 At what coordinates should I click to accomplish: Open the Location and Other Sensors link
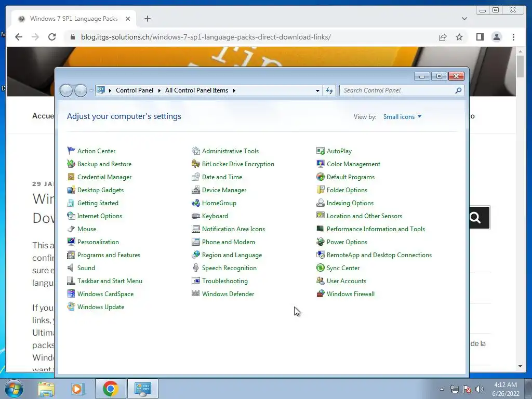(x=364, y=216)
